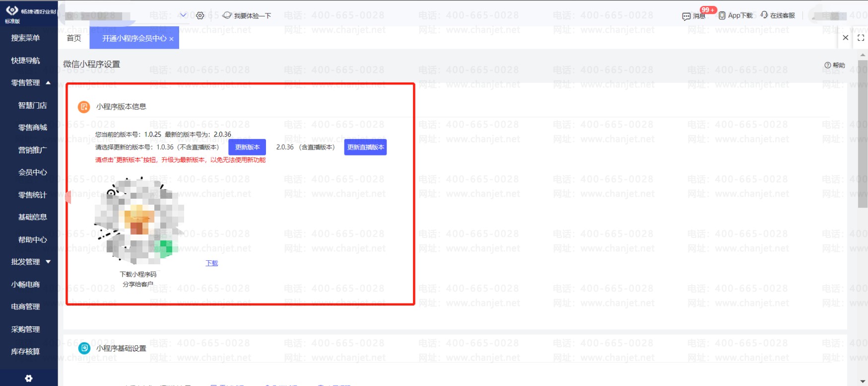Click the mini-program QR code image
Viewport: 868px width, 386px height.
click(139, 221)
